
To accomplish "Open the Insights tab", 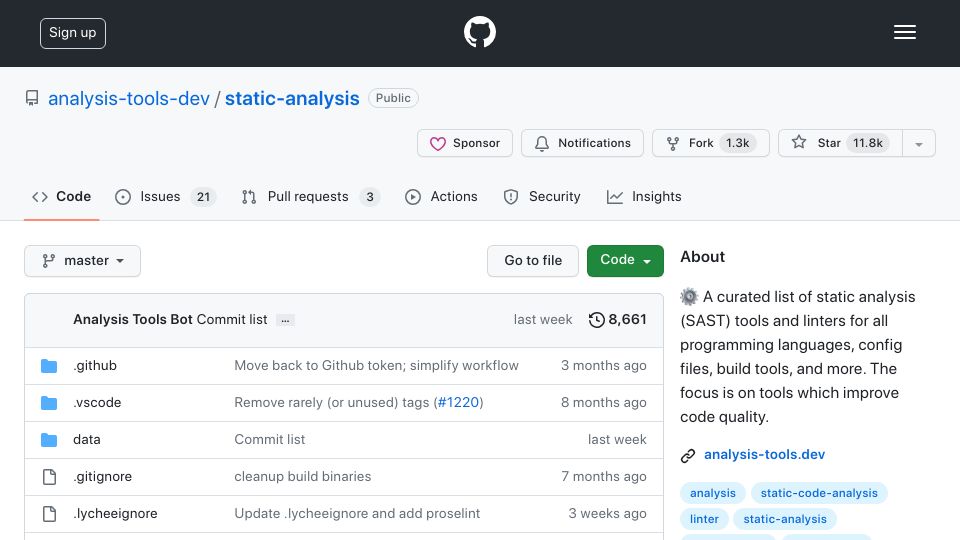I will [x=644, y=197].
